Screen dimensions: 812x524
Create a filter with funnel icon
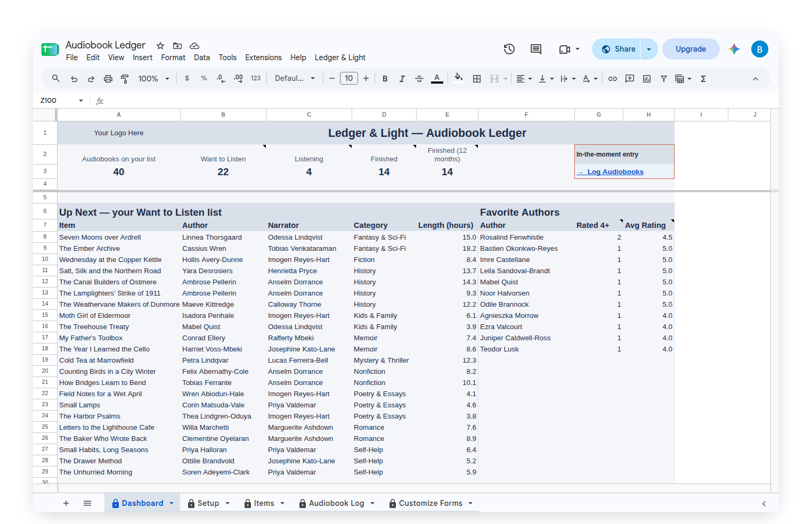[x=664, y=79]
